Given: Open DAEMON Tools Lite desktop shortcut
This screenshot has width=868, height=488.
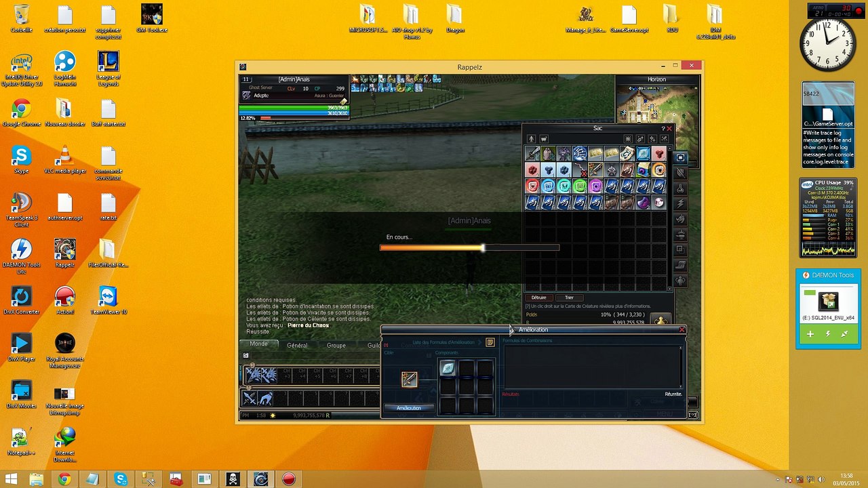Looking at the screenshot, I should 21,256.
